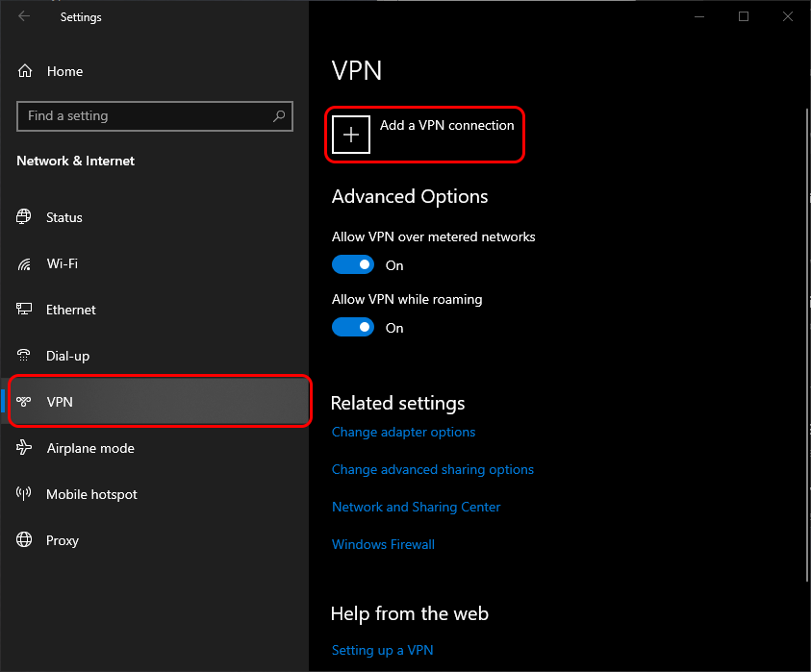Click the Airplane mode icon
This screenshot has height=672, width=811.
[25, 448]
